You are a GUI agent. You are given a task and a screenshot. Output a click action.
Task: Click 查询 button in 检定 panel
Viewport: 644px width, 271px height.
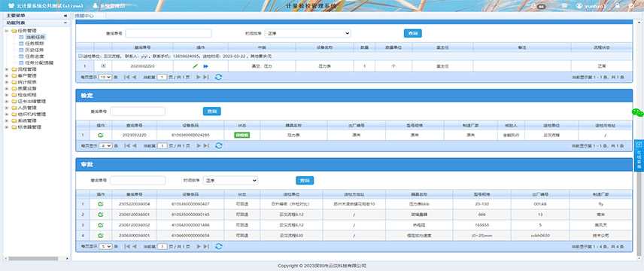coord(212,111)
